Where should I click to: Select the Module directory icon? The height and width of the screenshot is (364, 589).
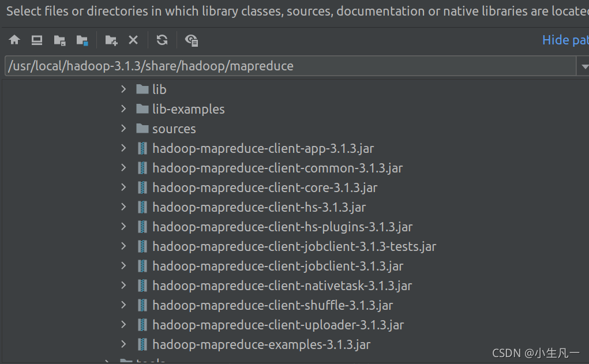(x=82, y=40)
